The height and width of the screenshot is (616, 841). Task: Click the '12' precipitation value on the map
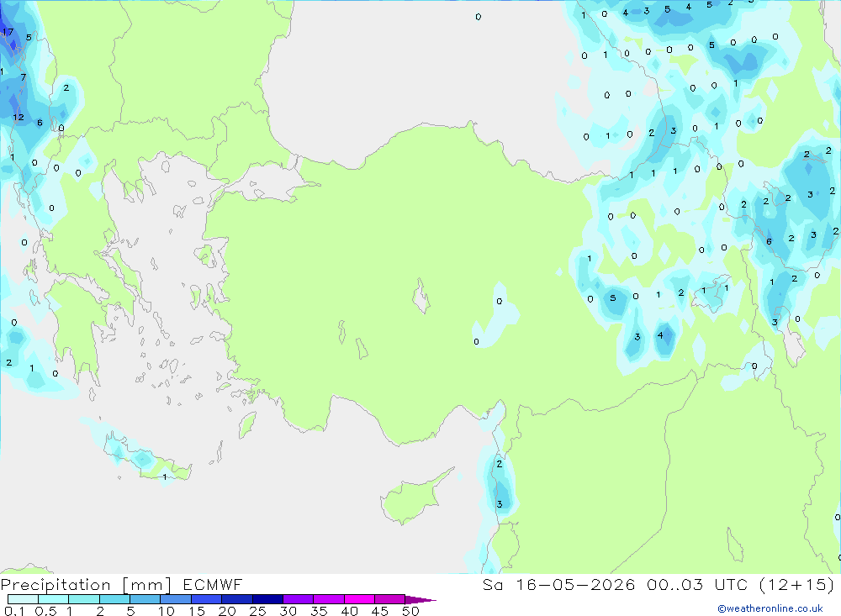19,117
